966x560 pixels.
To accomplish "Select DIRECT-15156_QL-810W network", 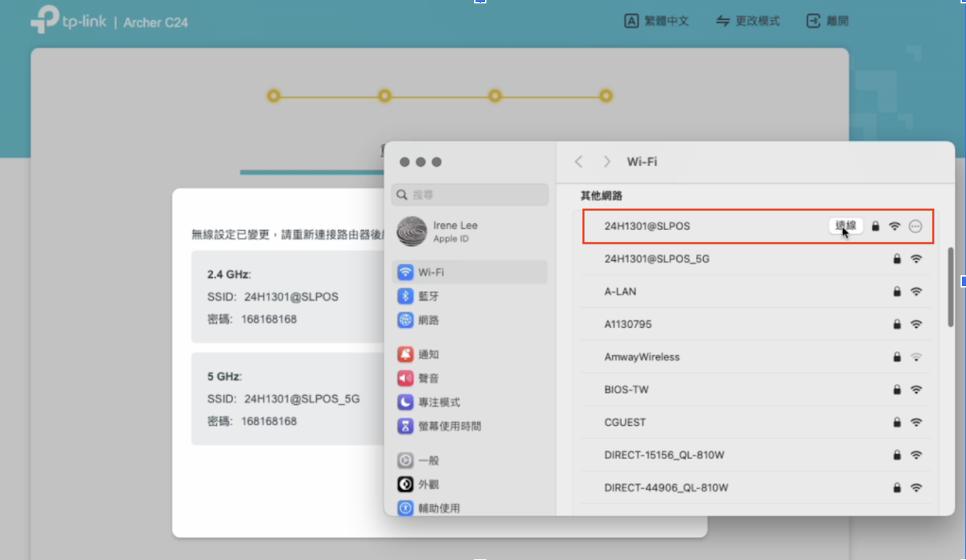I will point(756,456).
